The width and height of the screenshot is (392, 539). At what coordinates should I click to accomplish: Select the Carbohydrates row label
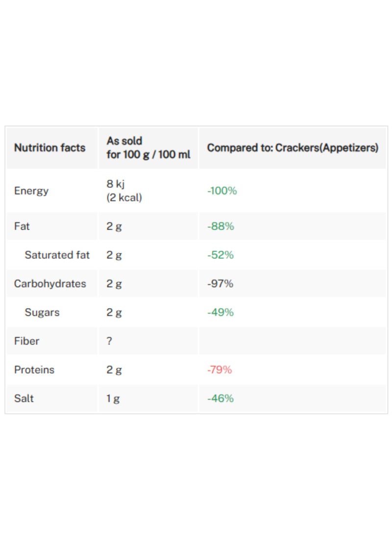[x=50, y=284]
